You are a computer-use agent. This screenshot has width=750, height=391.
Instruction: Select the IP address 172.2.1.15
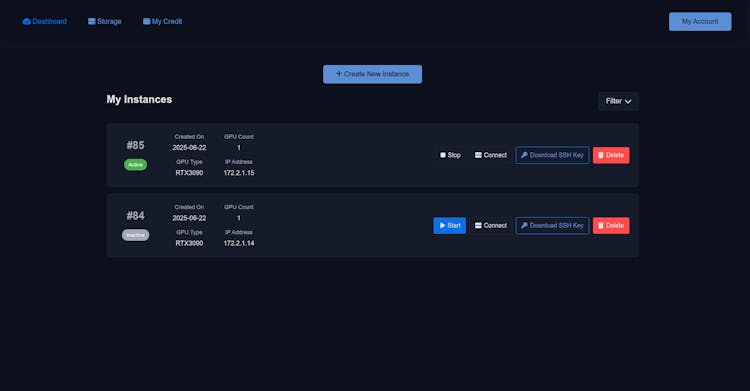pos(239,173)
